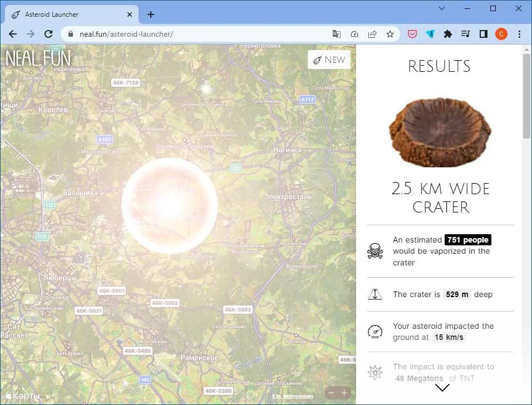Toggle the Chrome side panel
Screen dimensions: 532x405
click(x=483, y=34)
